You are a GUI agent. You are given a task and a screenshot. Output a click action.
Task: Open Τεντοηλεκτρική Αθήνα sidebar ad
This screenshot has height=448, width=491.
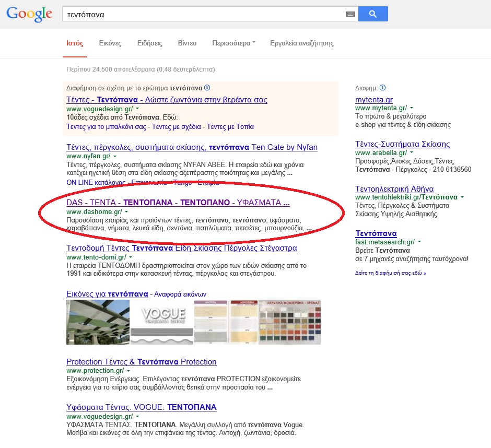pyautogui.click(x=394, y=189)
